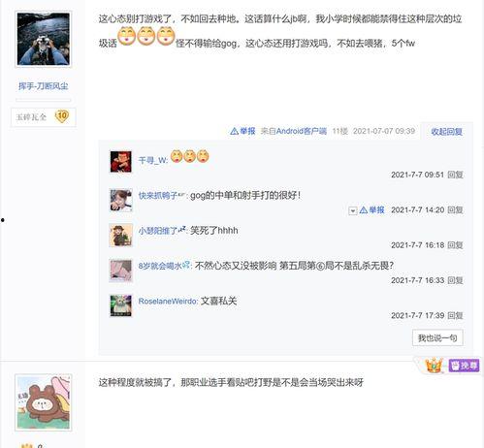Open the 挥手-刀断风尘 author avatar
Screen dimensions: 484x448
click(x=43, y=39)
